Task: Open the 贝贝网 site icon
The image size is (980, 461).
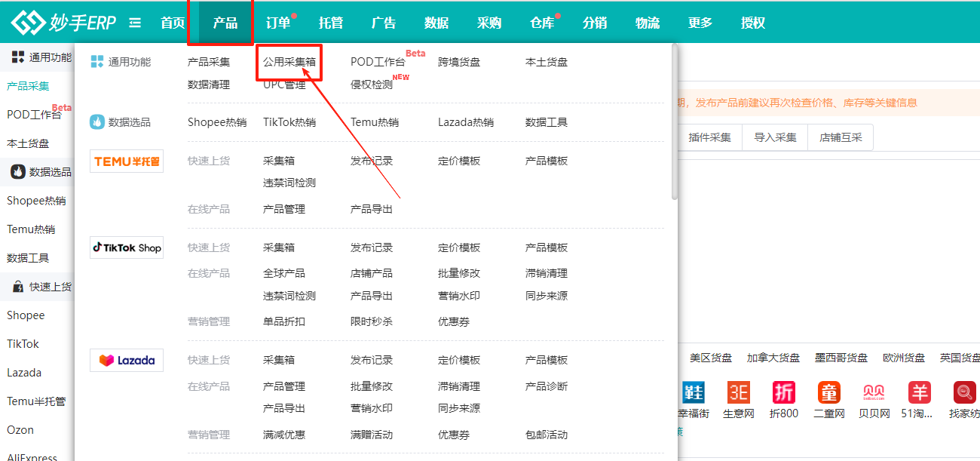Action: coord(874,392)
